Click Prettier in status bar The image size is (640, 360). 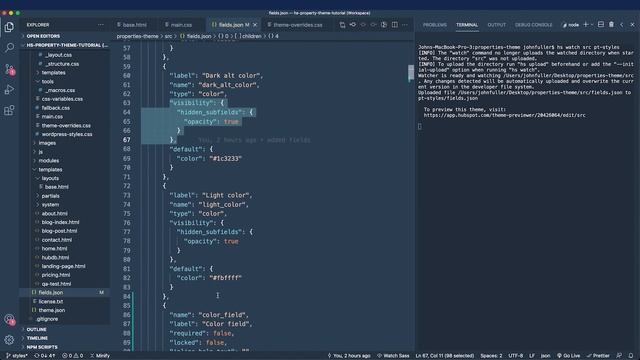pos(598,356)
